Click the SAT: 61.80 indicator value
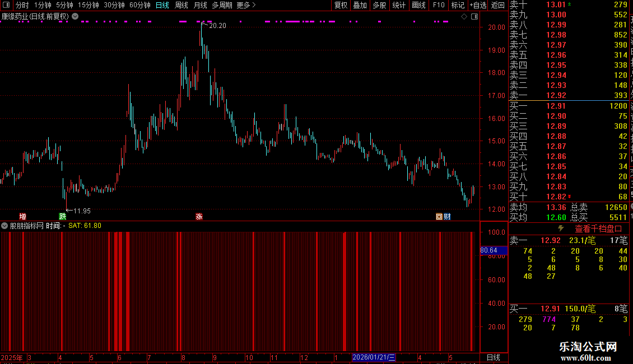Image resolution: width=633 pixels, height=364 pixels. 85,226
